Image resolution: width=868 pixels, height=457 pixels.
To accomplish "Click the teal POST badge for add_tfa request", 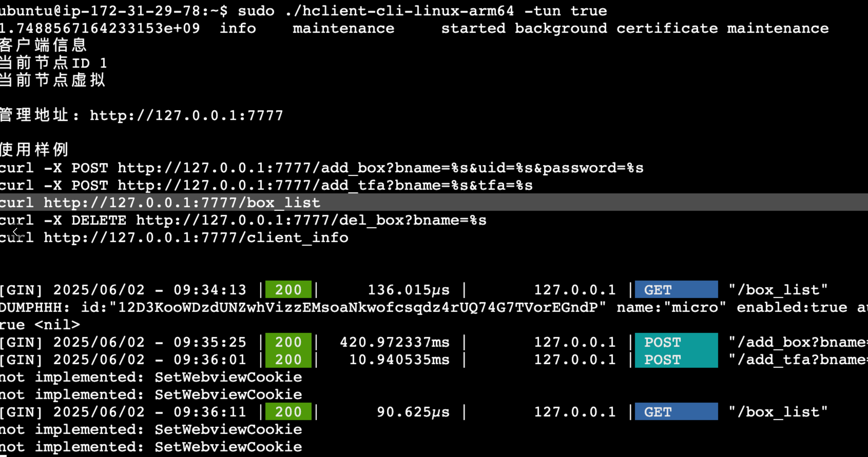I will [676, 360].
